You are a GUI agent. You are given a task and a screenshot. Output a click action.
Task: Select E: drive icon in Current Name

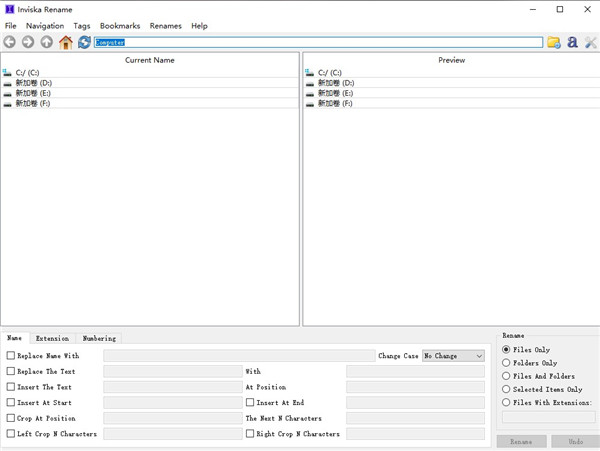(7, 93)
